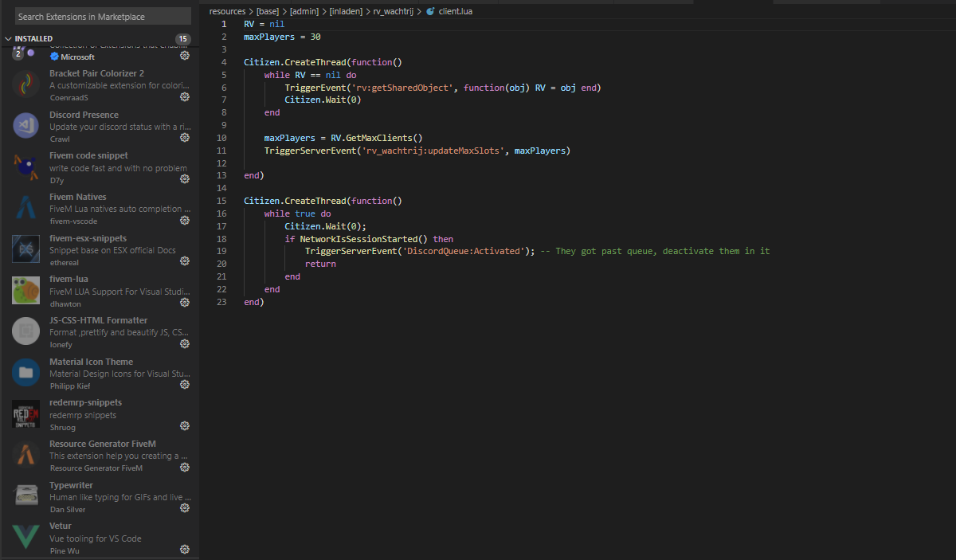Image resolution: width=956 pixels, height=560 pixels.
Task: Click the installed extensions count badge 15
Action: pyautogui.click(x=183, y=39)
